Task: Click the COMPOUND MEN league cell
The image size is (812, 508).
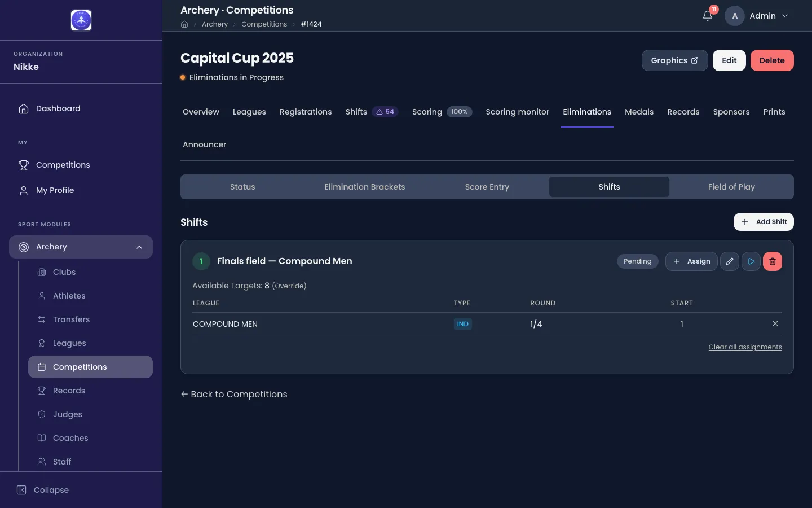Action: [x=225, y=324]
